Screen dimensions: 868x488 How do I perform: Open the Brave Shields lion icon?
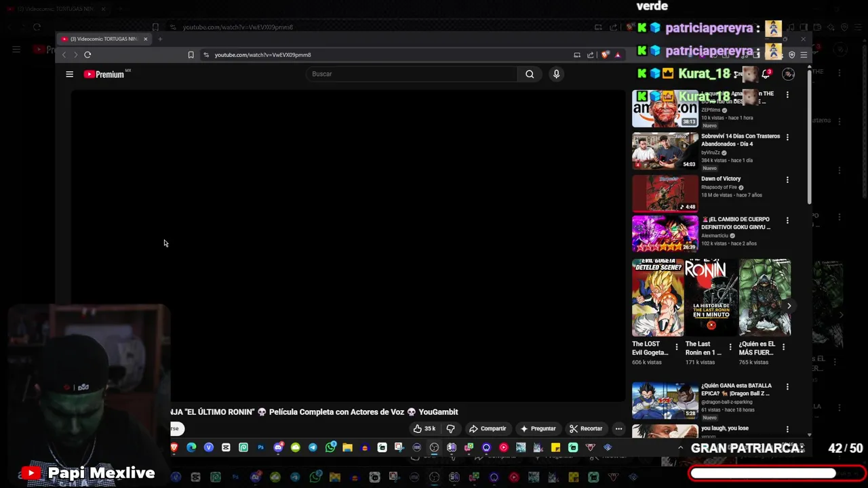click(x=606, y=55)
